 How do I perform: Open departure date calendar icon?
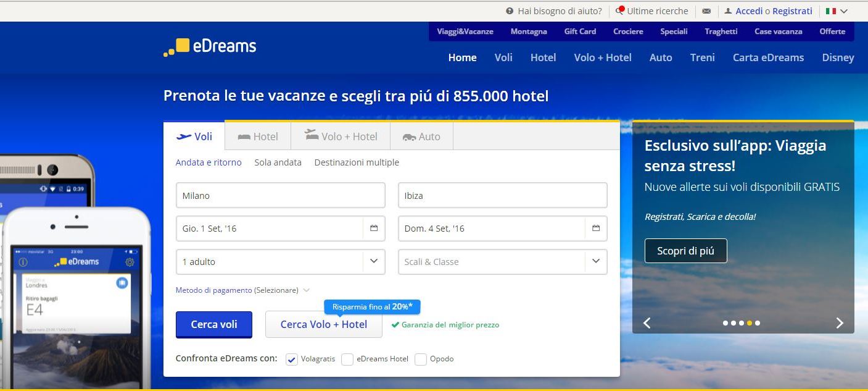374,229
